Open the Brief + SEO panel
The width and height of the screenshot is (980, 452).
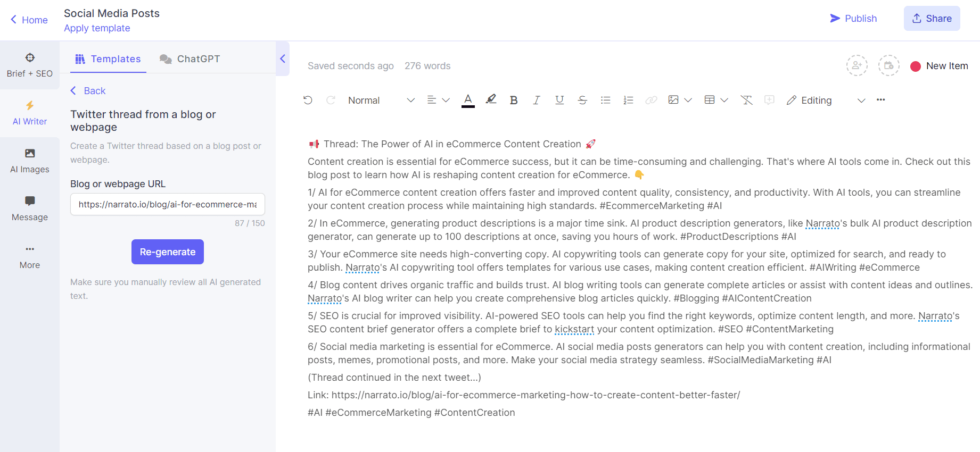(x=30, y=65)
